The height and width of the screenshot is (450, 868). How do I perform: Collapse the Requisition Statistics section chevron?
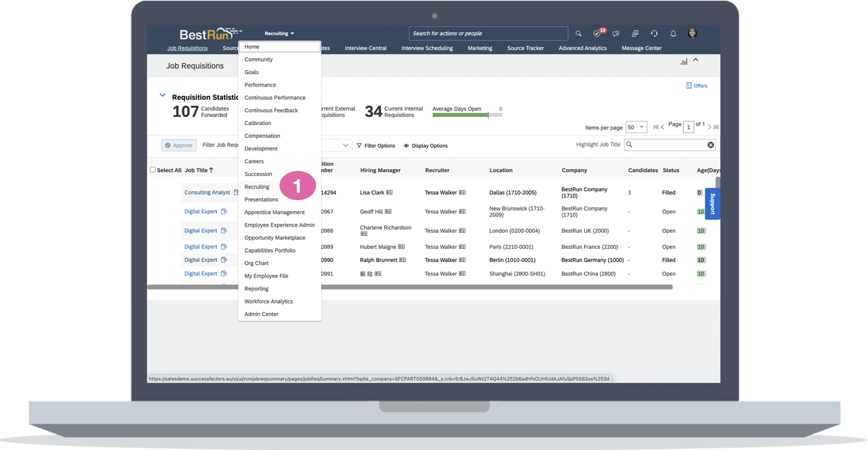163,96
